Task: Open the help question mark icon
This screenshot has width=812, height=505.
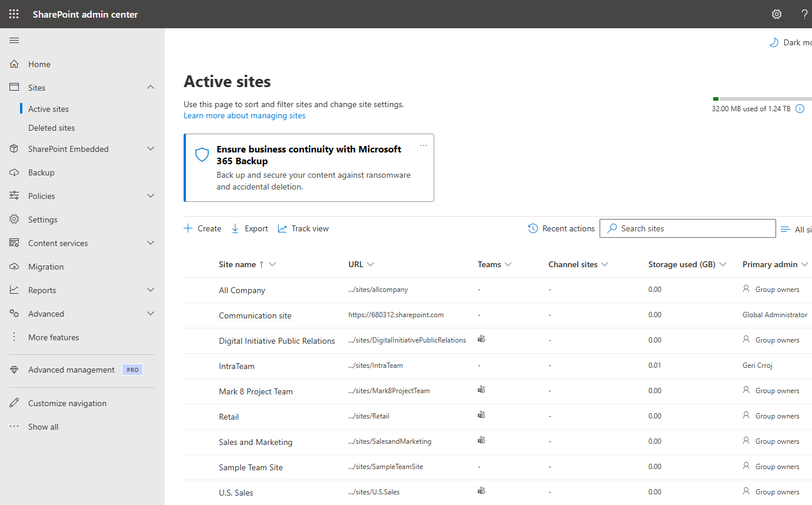Action: click(x=804, y=14)
